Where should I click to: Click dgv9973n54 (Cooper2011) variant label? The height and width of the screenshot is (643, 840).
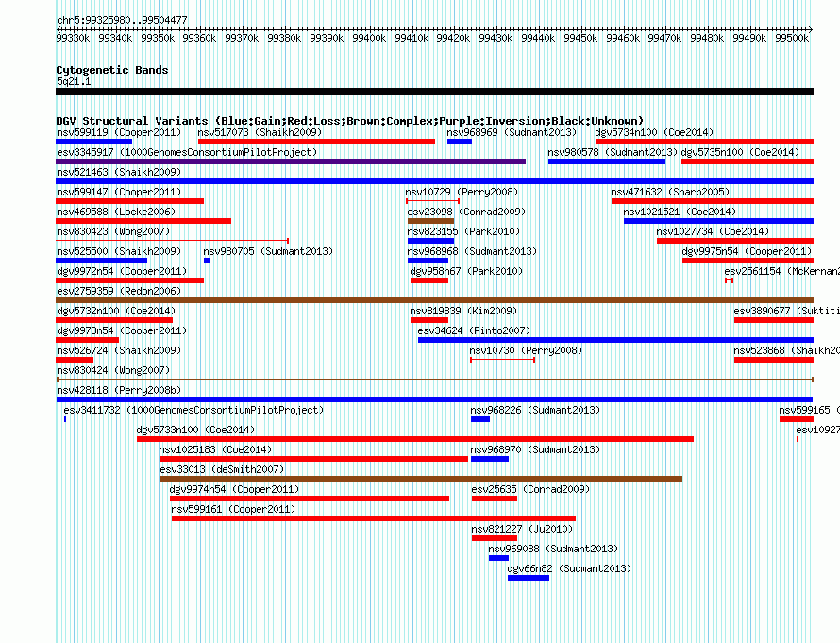point(122,330)
